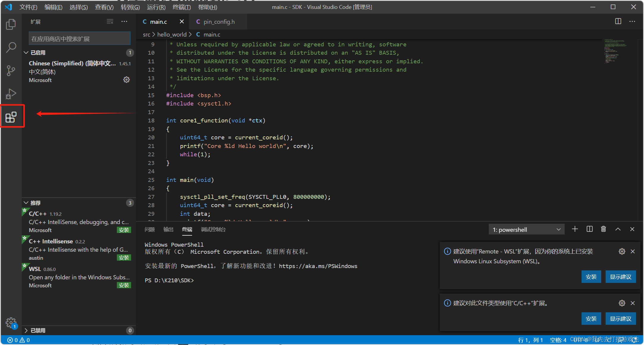The height and width of the screenshot is (345, 644).
Task: Open the Extensions view icon
Action: click(x=11, y=117)
